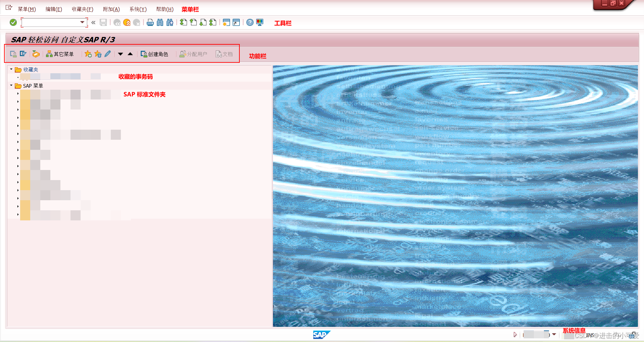This screenshot has width=644, height=342.
Task: Go to the last page icon
Action: (x=213, y=23)
